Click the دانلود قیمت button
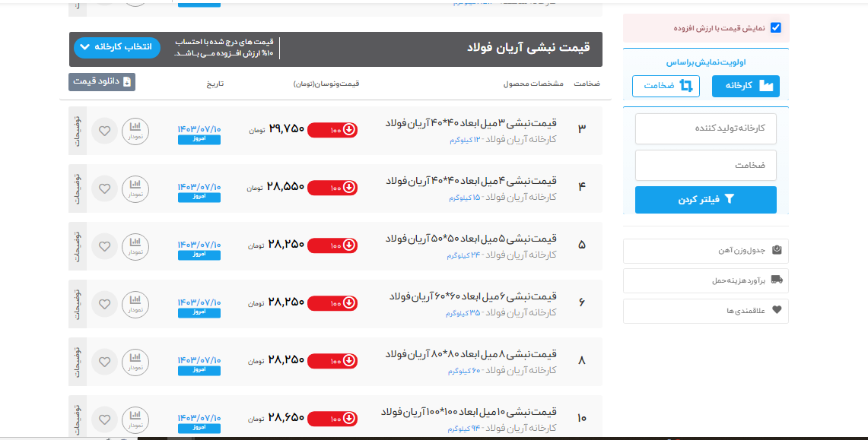The image size is (868, 440). (x=102, y=82)
